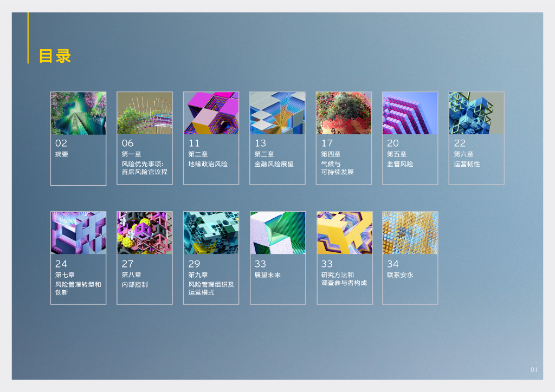
Task: Open the 地缘政治风险 title link
Action: coord(208,164)
